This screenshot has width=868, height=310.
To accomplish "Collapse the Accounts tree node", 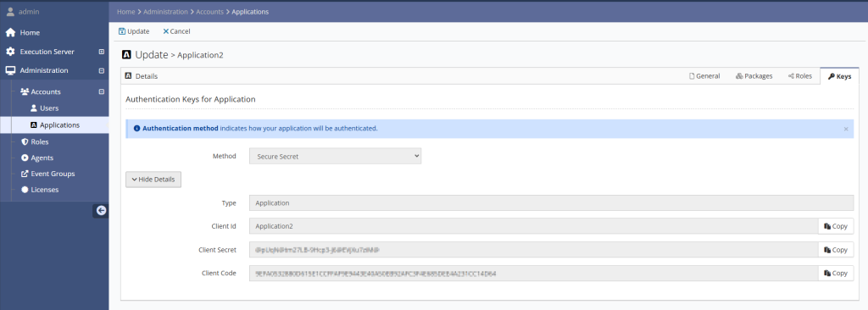I will click(x=102, y=91).
